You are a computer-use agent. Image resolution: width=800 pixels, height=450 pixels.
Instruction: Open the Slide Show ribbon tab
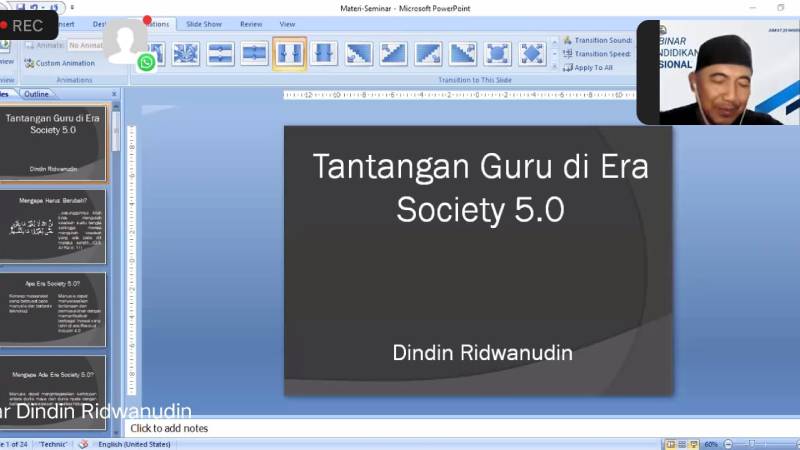(204, 24)
